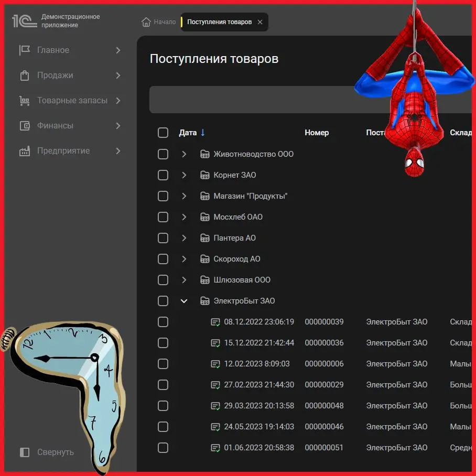Click the wallet icon for Финансы
The height and width of the screenshot is (476, 476).
point(24,126)
